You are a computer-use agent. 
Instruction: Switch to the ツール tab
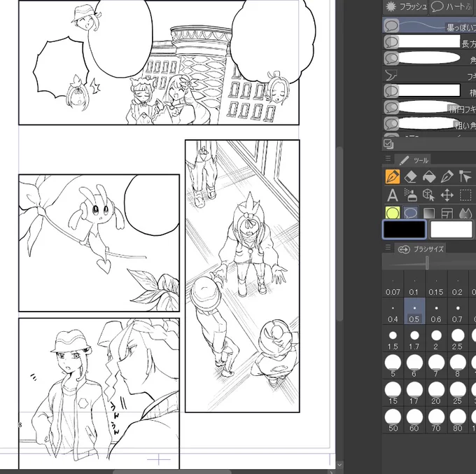(414, 160)
